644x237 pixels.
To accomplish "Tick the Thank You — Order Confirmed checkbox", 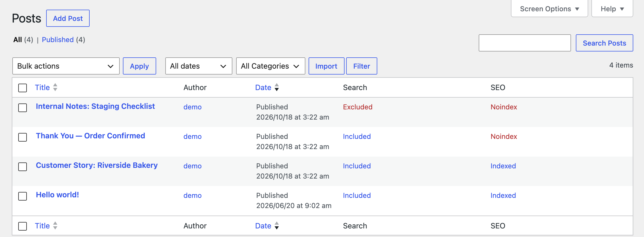I will tap(23, 137).
